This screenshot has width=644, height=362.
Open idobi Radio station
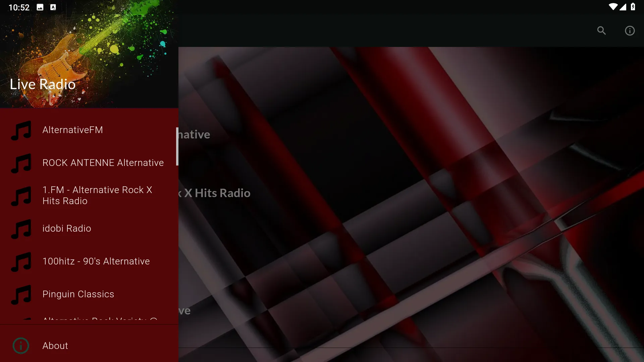[x=89, y=229]
